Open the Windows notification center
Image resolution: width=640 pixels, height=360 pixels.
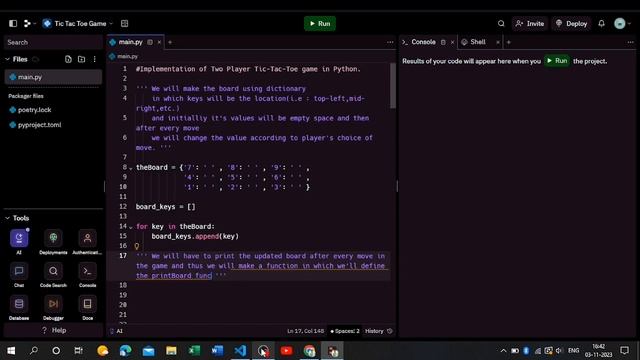tap(624, 351)
